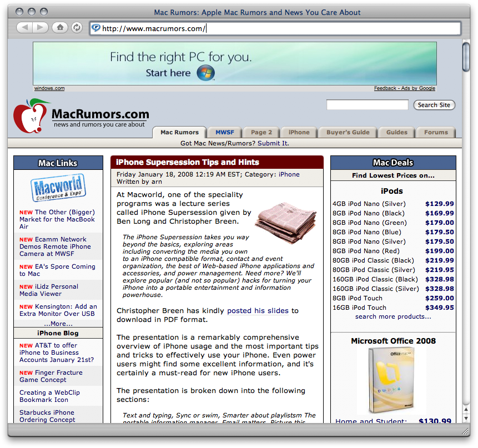
Task: Switch to the Mac Rumors tab
Action: pos(179,132)
